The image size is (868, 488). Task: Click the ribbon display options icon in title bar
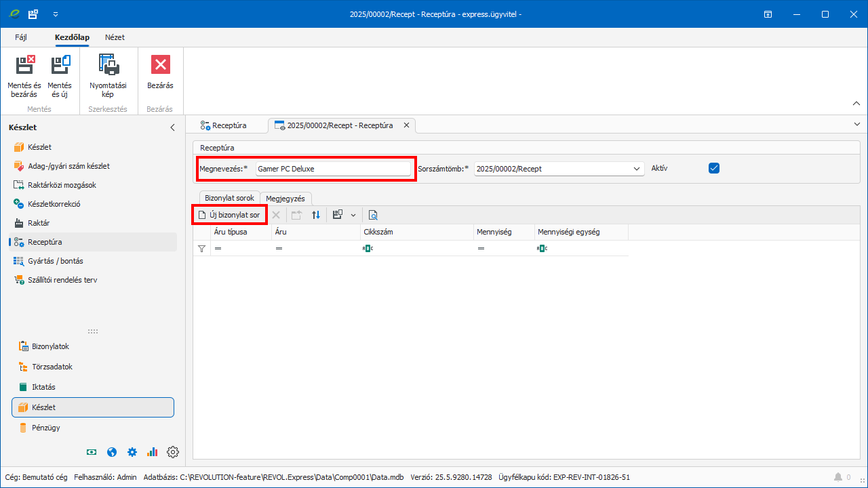[768, 14]
